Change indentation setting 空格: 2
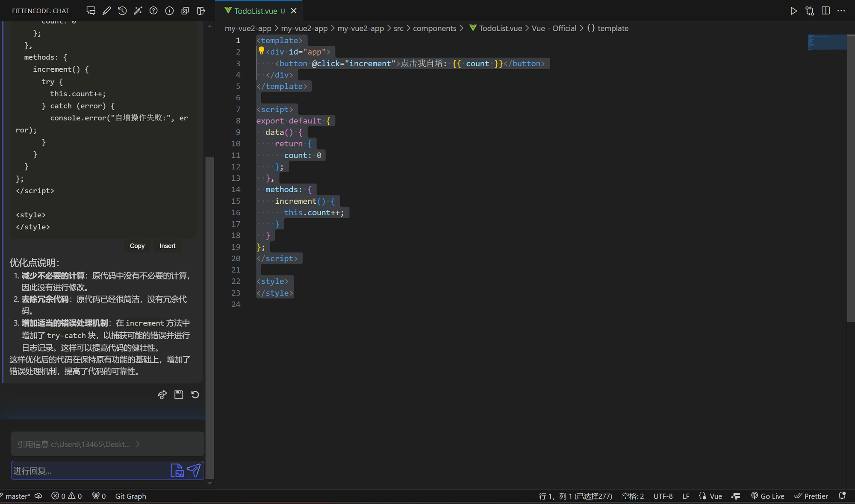855x504 pixels. pos(633,496)
